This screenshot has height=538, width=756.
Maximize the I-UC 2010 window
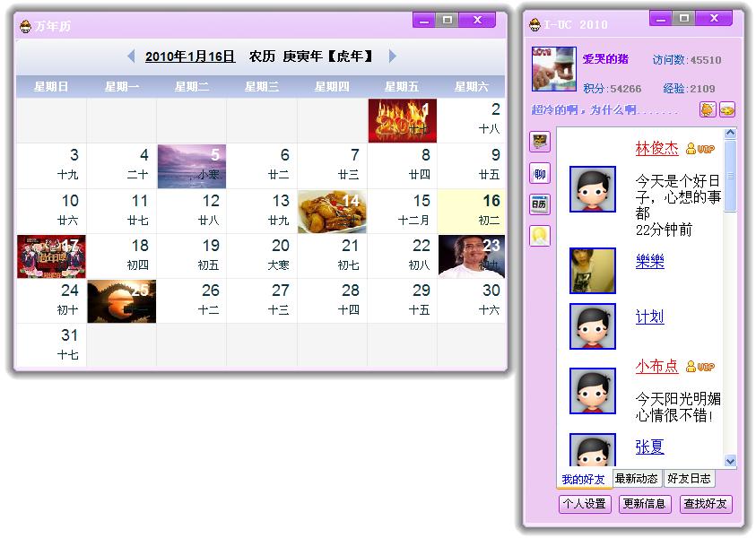click(683, 18)
